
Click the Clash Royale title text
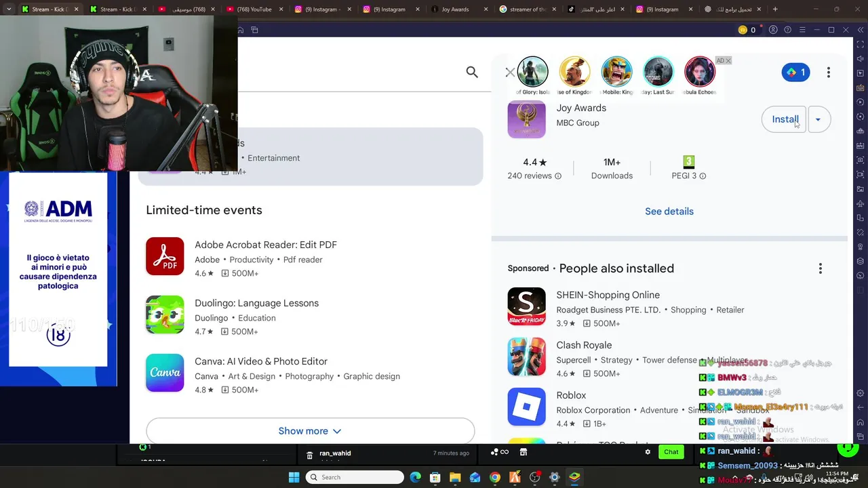(x=584, y=345)
